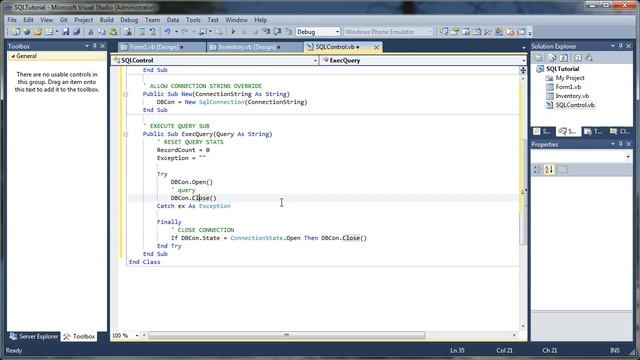Click the Properties icon in Solution Explorer toolbar

(x=538, y=58)
